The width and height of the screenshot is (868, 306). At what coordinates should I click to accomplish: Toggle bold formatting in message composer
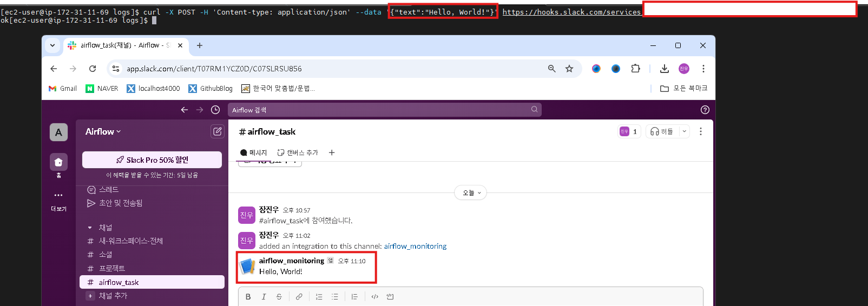tap(248, 297)
